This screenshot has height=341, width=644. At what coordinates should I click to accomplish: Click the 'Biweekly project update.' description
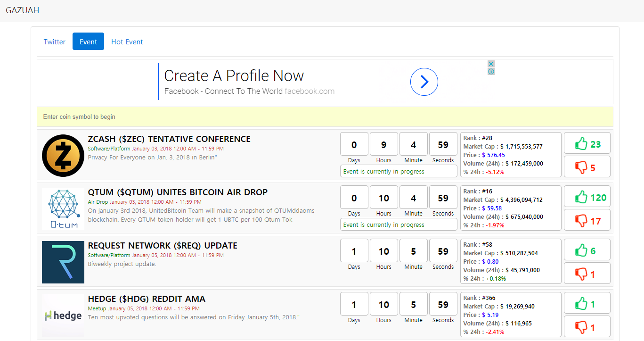click(122, 264)
